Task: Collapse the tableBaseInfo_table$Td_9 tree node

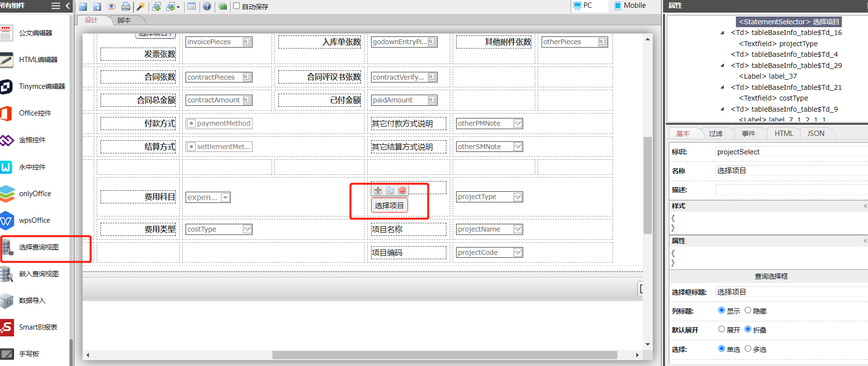Action: [722, 109]
